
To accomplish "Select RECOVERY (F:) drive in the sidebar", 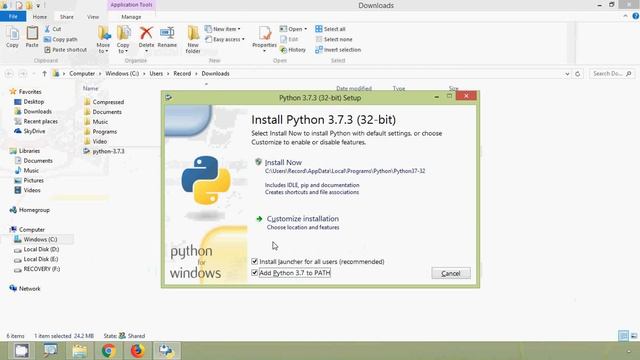I will coord(42,269).
